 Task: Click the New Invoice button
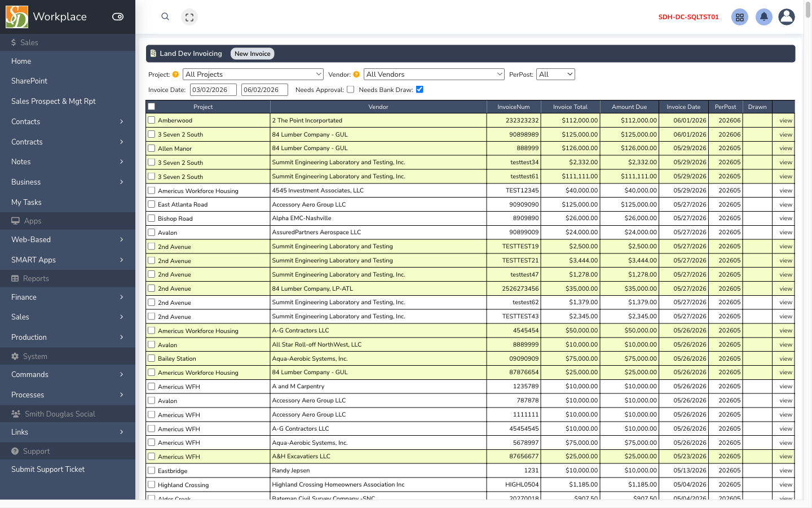[x=252, y=54]
